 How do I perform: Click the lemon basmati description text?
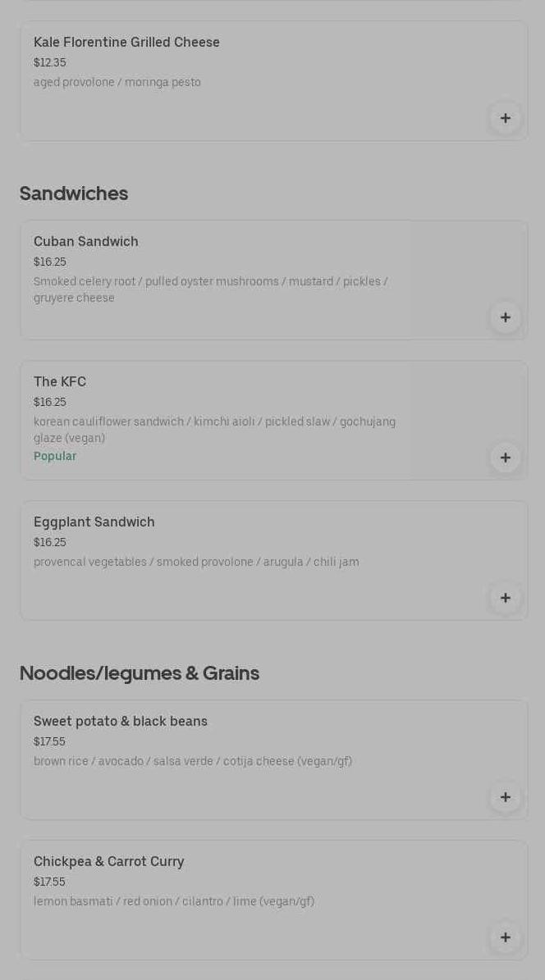(x=174, y=901)
